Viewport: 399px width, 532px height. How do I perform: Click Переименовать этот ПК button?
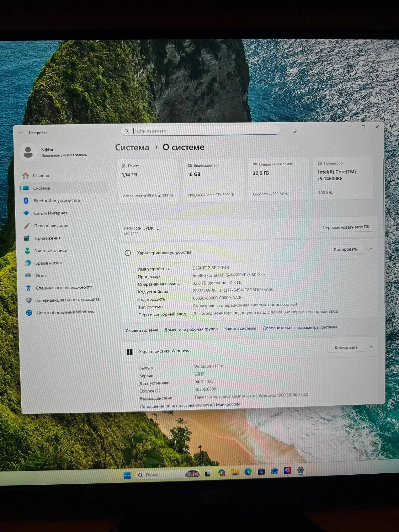click(x=346, y=227)
